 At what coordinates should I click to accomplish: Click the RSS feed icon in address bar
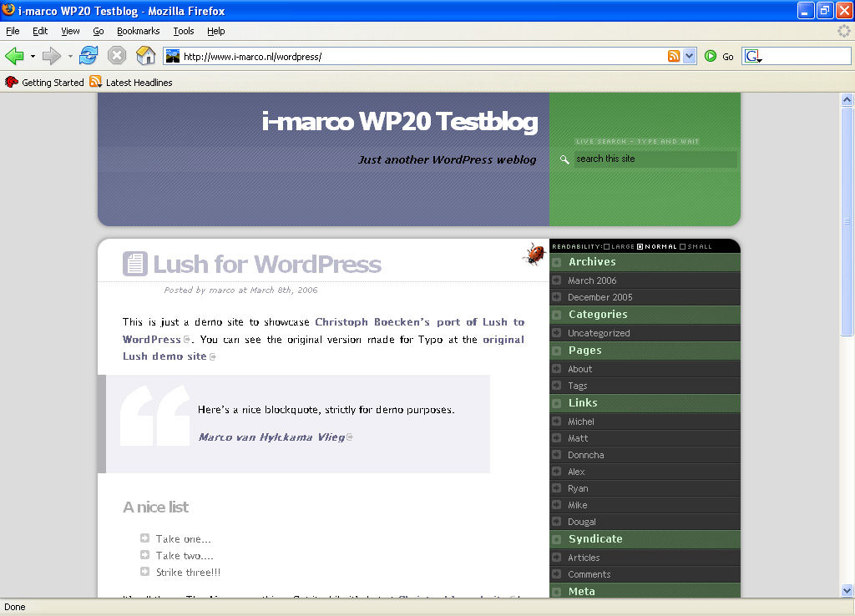pos(674,56)
